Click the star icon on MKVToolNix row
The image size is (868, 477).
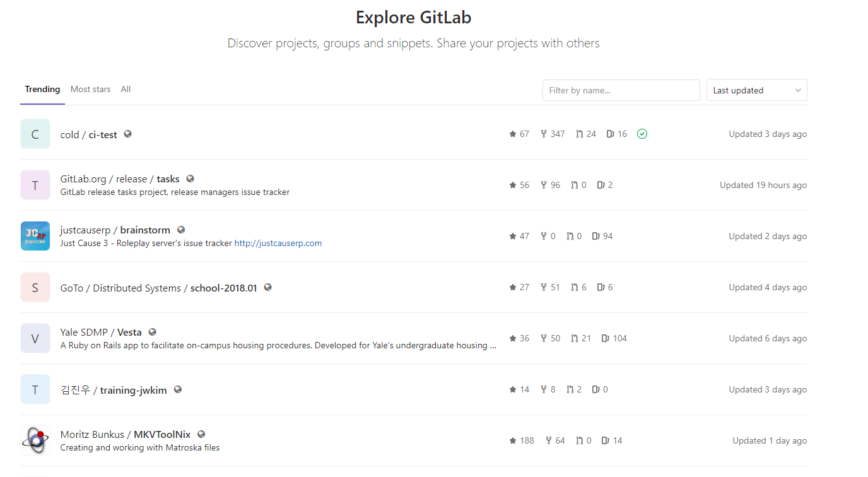513,440
